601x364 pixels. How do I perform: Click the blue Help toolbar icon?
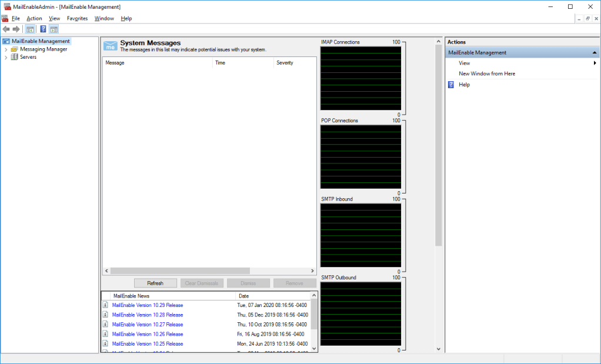tap(43, 29)
